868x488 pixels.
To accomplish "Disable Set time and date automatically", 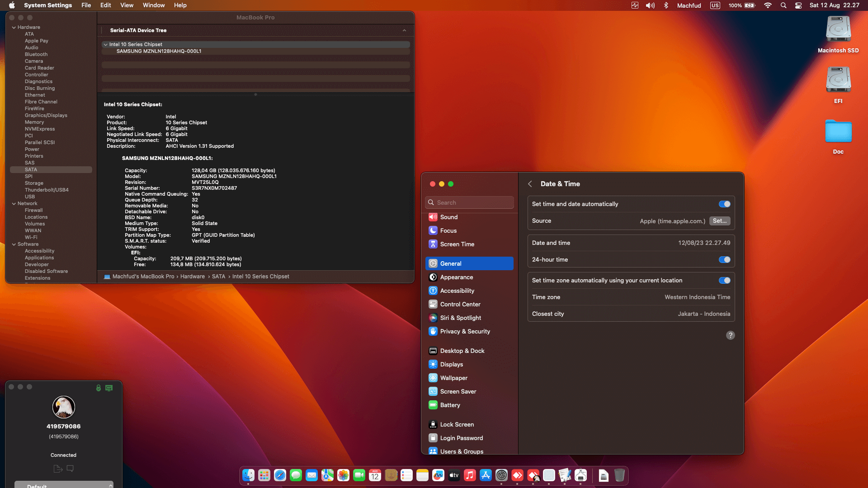I will tap(724, 204).
